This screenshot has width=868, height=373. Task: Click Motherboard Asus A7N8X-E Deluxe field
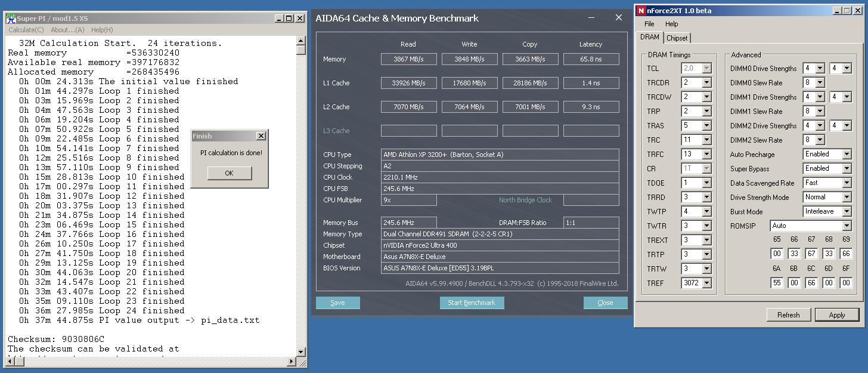(500, 257)
